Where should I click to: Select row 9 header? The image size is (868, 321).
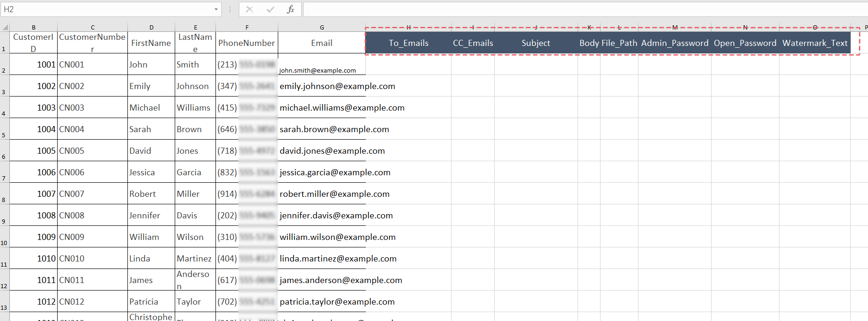(x=5, y=215)
